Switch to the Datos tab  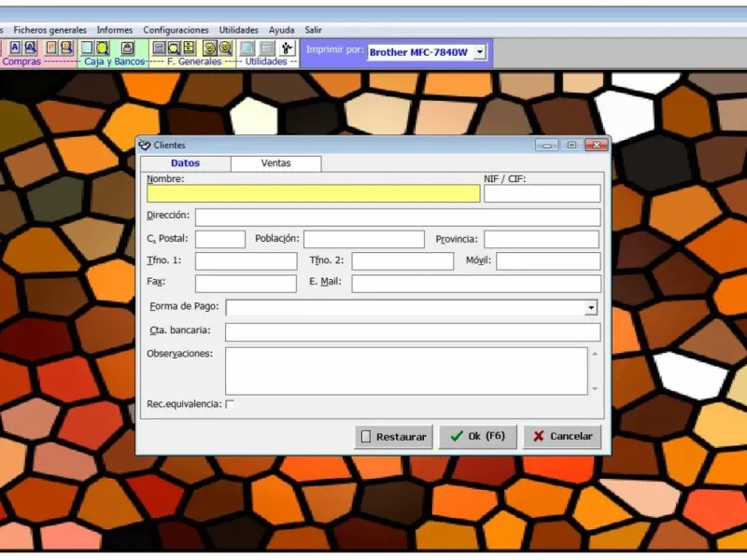click(x=185, y=163)
